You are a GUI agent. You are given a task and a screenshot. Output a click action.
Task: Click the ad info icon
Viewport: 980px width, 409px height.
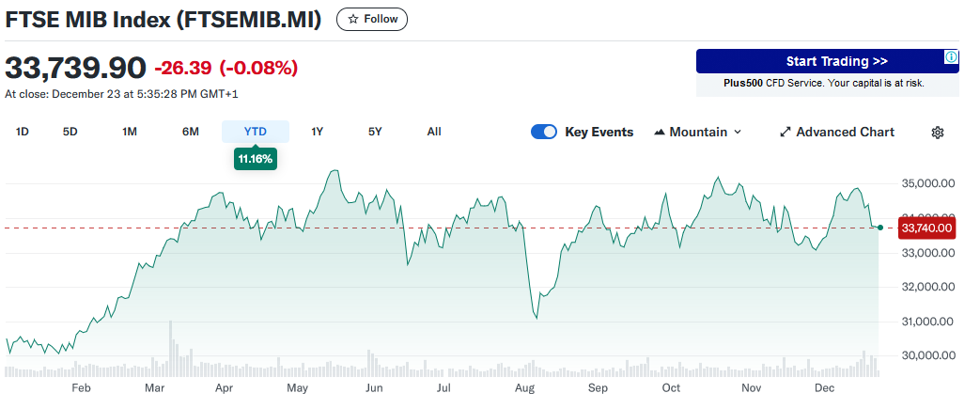pos(951,57)
